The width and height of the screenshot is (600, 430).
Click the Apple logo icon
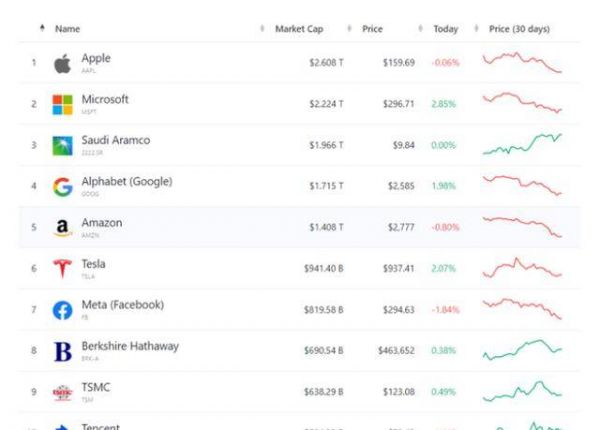[x=62, y=64]
